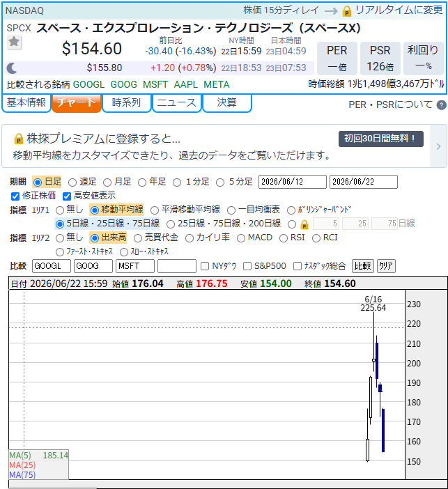448x489 pixels.
Task: Click the 初回30日間無料！ button
Action: coord(381,139)
